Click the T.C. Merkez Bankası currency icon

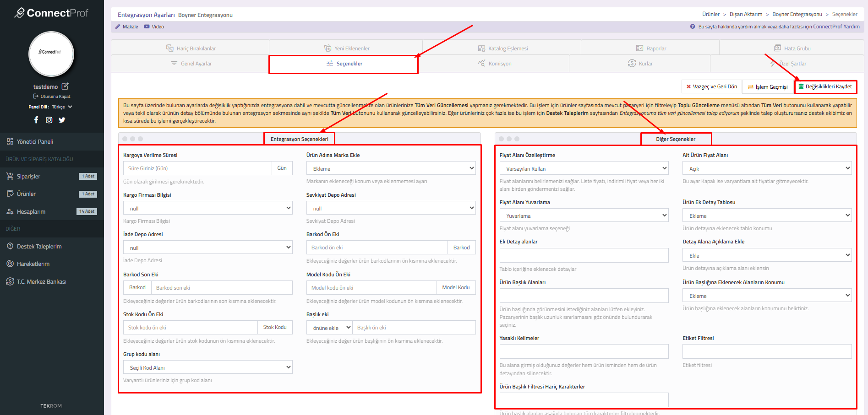click(x=10, y=281)
